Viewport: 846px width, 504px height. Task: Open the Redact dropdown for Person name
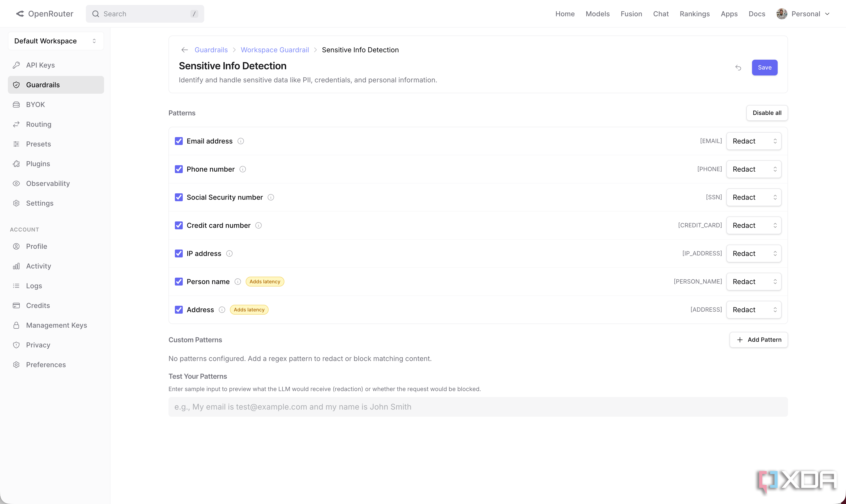click(x=754, y=282)
